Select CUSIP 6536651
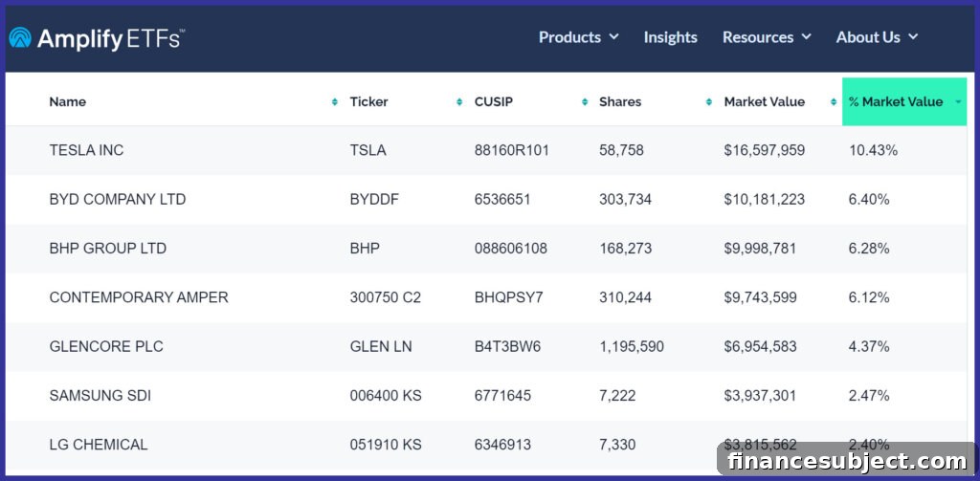Viewport: 980px width, 481px height. pyautogui.click(x=502, y=200)
